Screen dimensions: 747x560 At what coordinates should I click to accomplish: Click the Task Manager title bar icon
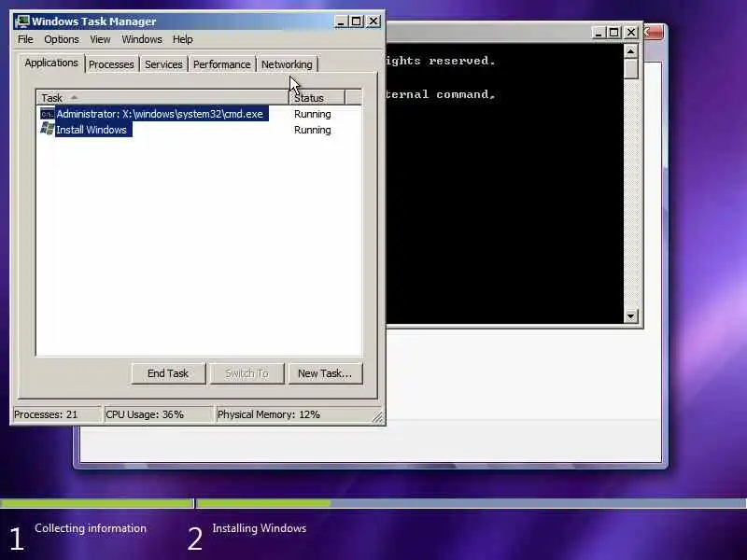point(21,21)
